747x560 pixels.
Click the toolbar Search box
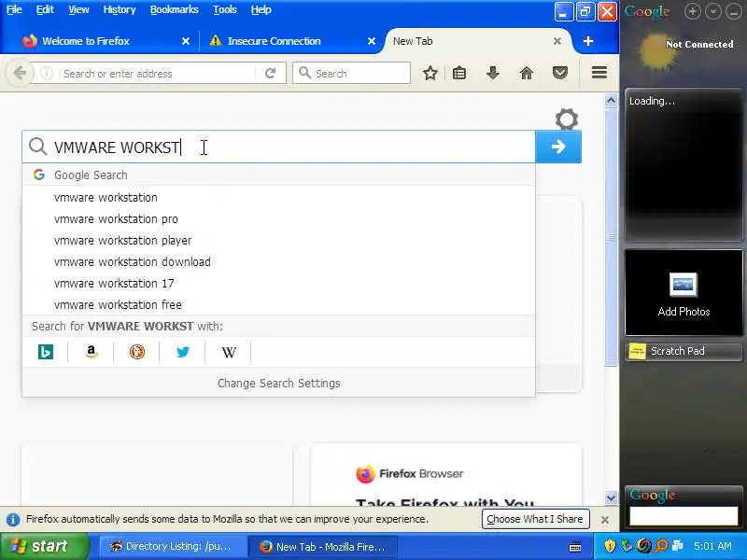352,74
